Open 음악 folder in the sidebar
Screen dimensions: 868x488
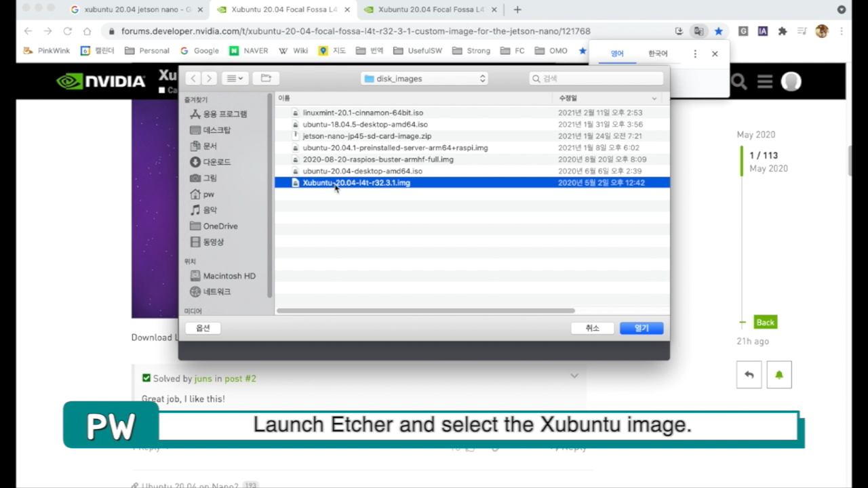click(x=203, y=210)
